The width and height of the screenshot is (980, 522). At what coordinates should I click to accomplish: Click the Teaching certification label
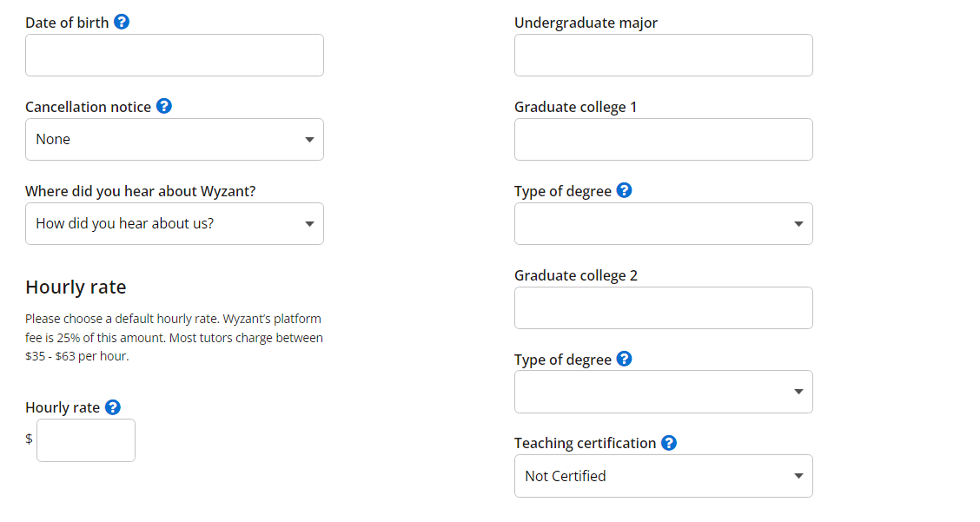tap(585, 443)
